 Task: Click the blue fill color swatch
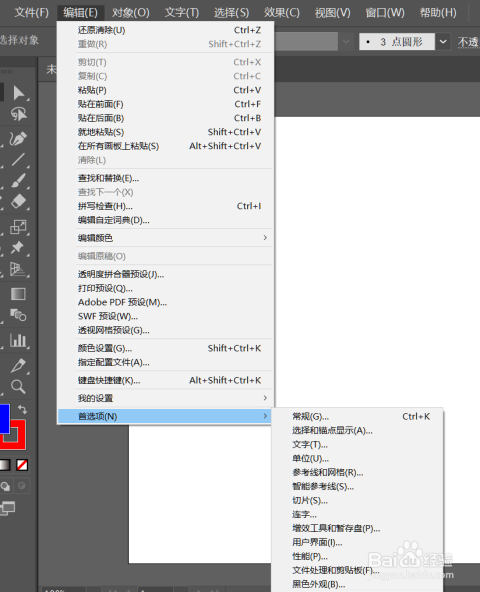point(5,418)
